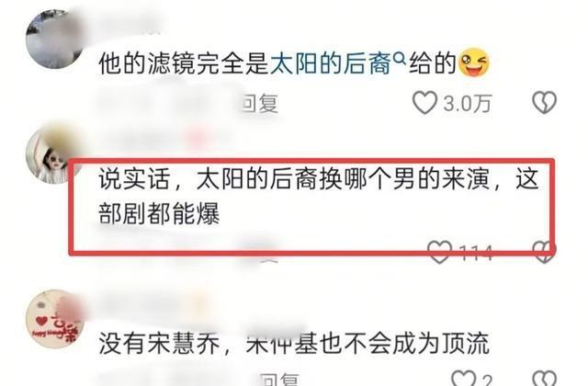Viewport: 588px width, 386px height.
Task: Select the comment text 他的滤镜完全是
Action: click(184, 63)
